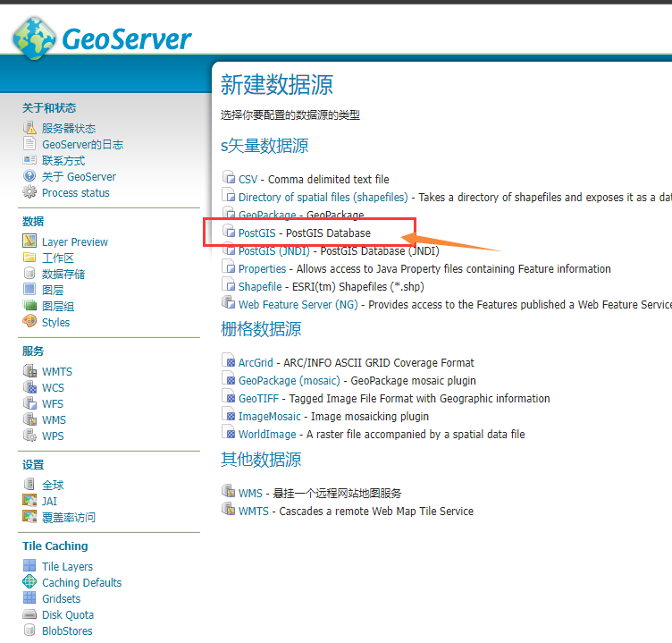Open 图层组 layer groups menu item

(x=58, y=306)
